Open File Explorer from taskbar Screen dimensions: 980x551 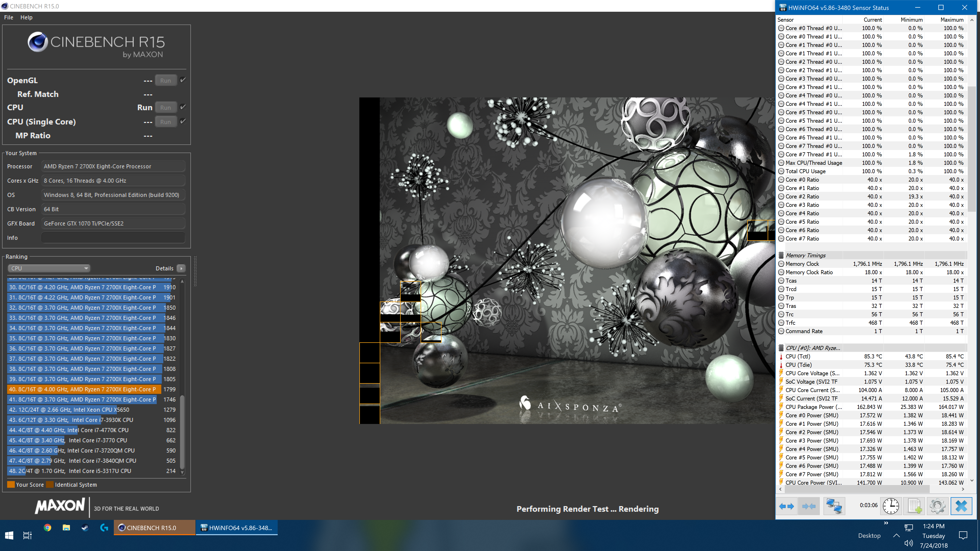pyautogui.click(x=66, y=528)
